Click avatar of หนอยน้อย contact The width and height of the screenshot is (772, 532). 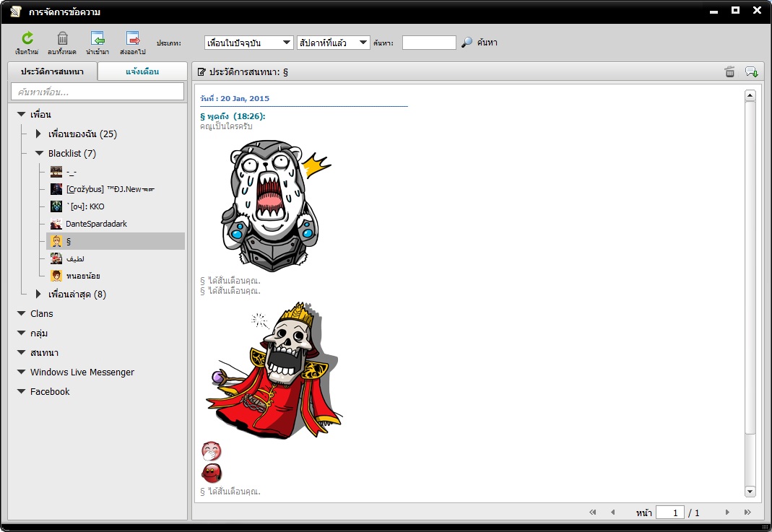[x=56, y=276]
